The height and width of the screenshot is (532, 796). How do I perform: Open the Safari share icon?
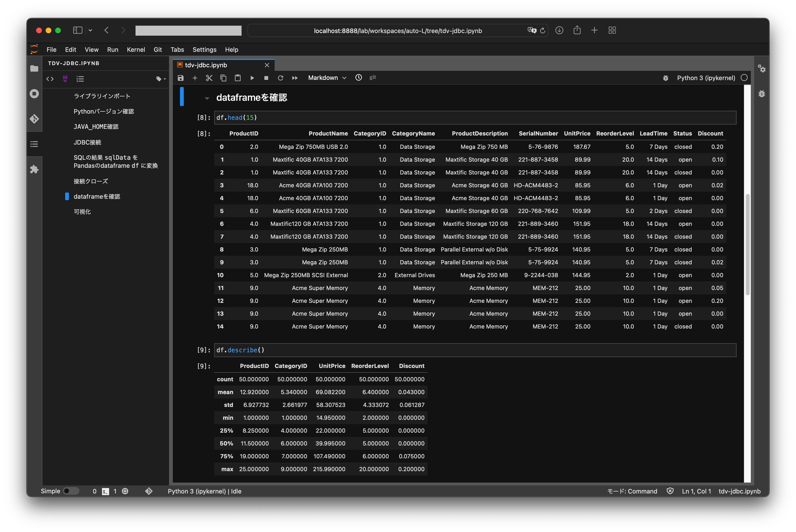click(x=577, y=30)
